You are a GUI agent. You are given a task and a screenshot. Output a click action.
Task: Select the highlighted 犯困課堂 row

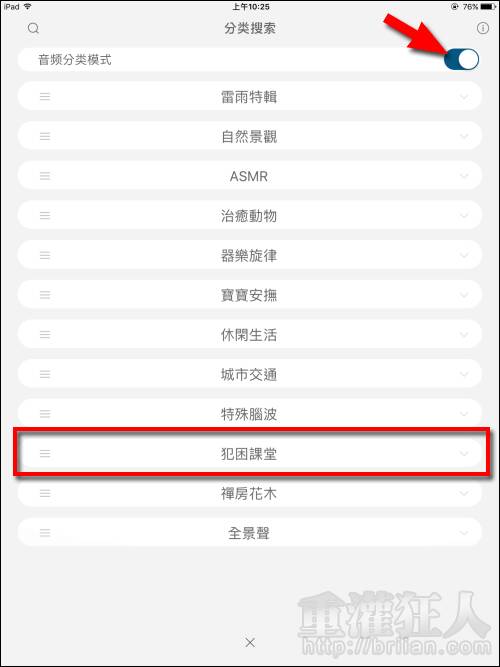pos(250,453)
